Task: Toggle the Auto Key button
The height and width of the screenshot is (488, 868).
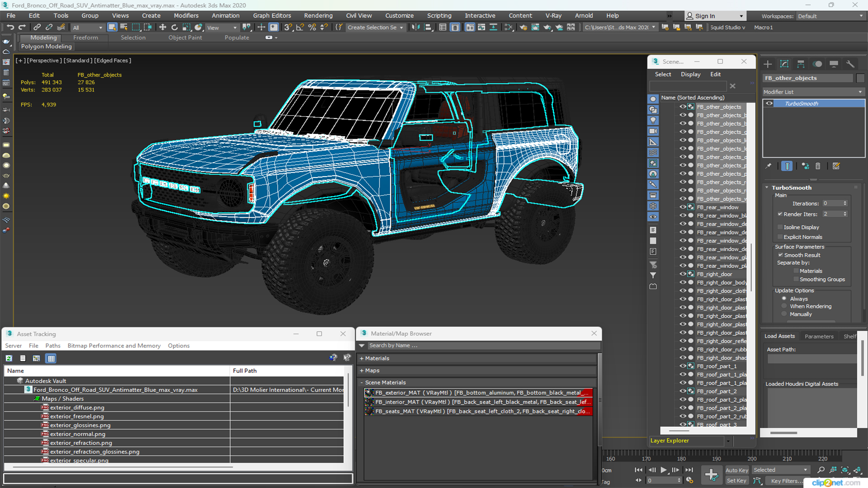Action: click(737, 470)
